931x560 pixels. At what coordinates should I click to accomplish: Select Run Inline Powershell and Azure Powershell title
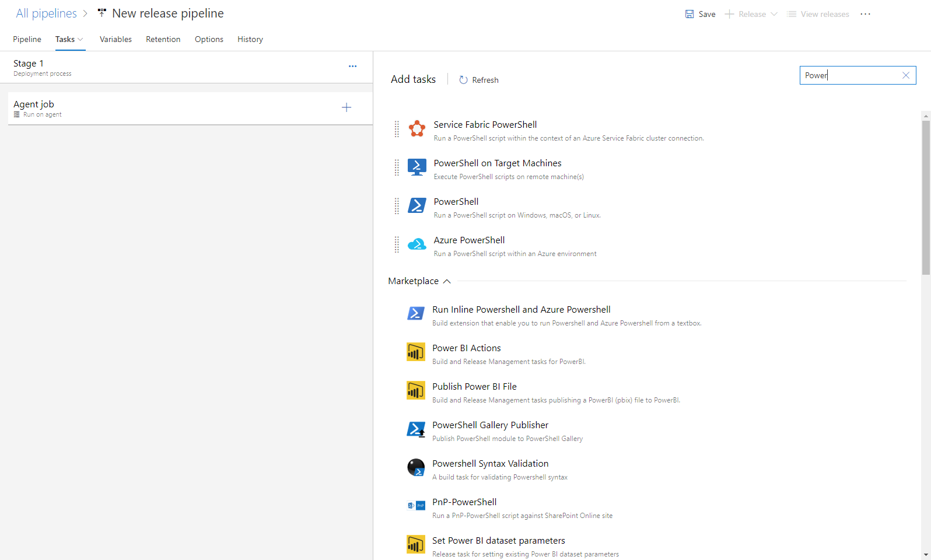click(x=521, y=310)
